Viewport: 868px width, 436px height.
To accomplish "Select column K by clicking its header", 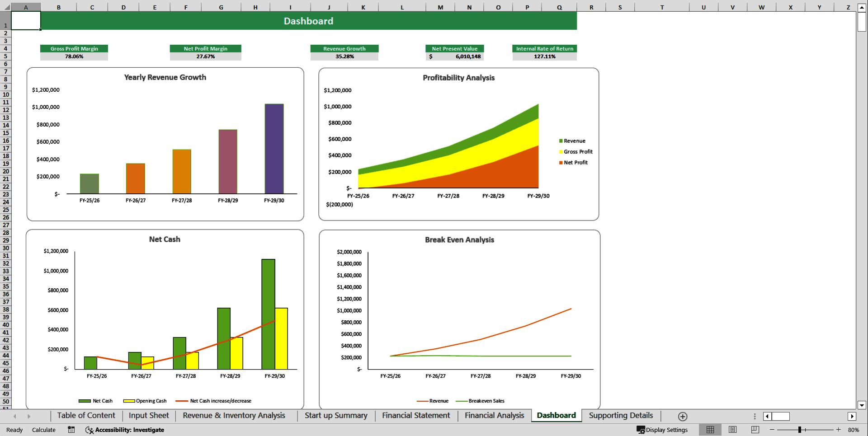I will coord(363,7).
